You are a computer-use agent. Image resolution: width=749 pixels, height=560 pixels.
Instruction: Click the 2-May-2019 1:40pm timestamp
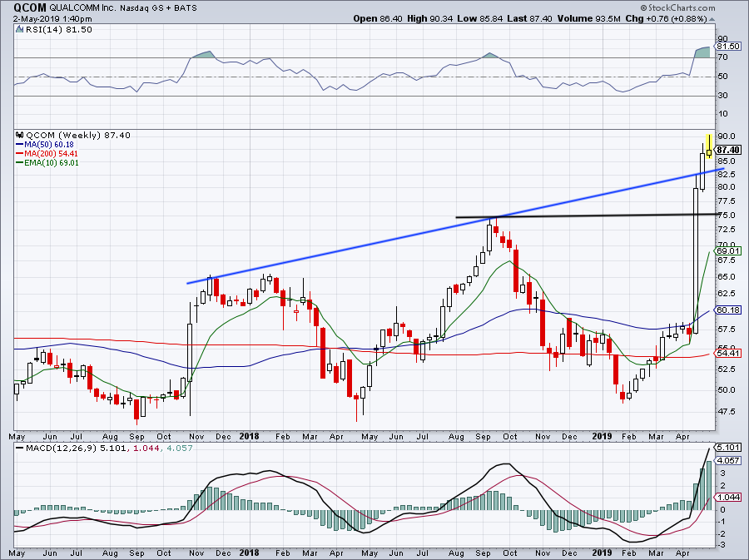point(52,19)
